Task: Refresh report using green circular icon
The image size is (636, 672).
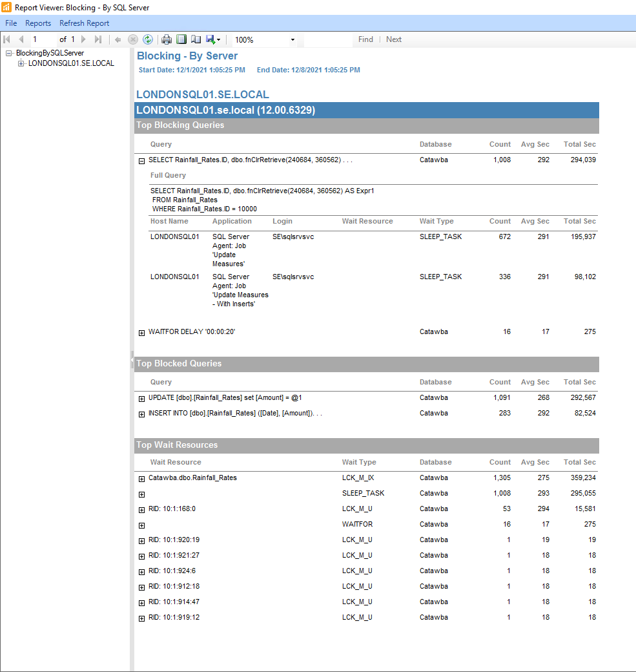Action: tap(148, 39)
